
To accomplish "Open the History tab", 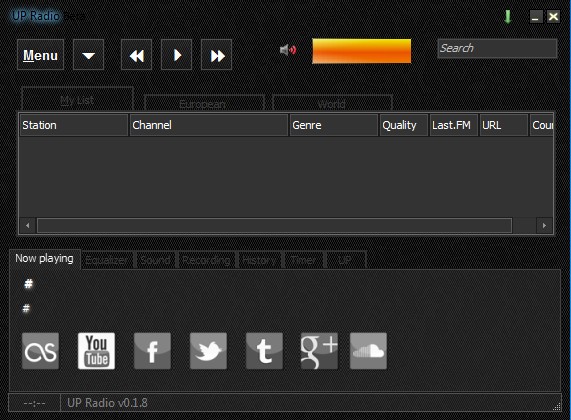I will pyautogui.click(x=259, y=260).
